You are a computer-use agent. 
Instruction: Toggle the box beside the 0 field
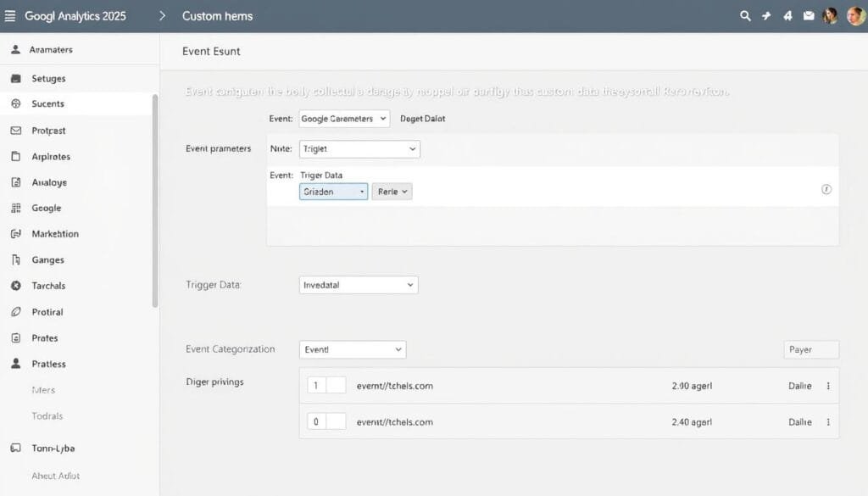tap(337, 421)
